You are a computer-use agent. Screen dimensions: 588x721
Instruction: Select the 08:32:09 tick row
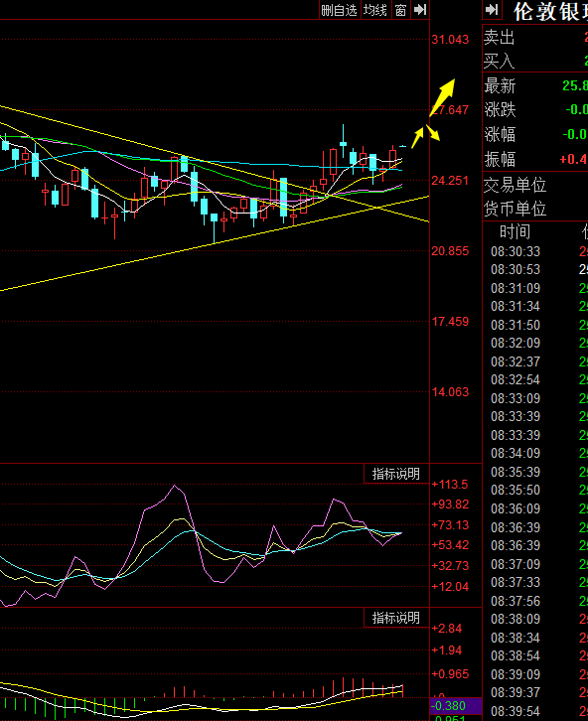[x=535, y=343]
